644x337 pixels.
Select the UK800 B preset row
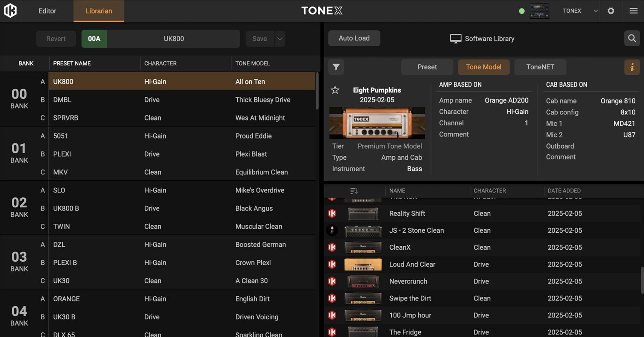click(182, 208)
